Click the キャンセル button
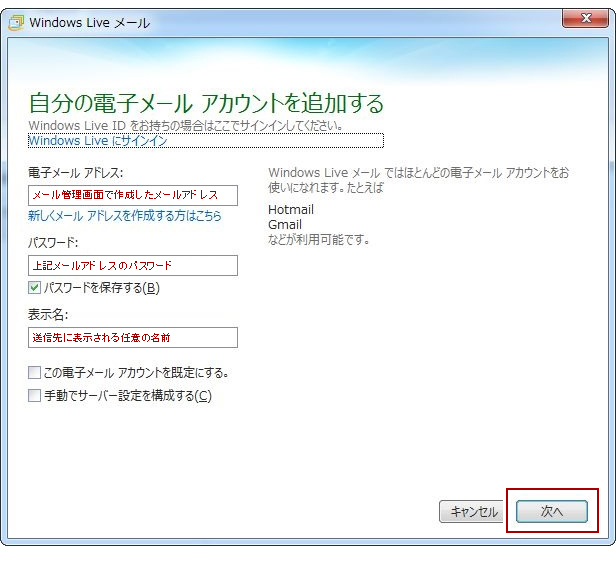Screen dimensions: 616x570 coord(471,511)
